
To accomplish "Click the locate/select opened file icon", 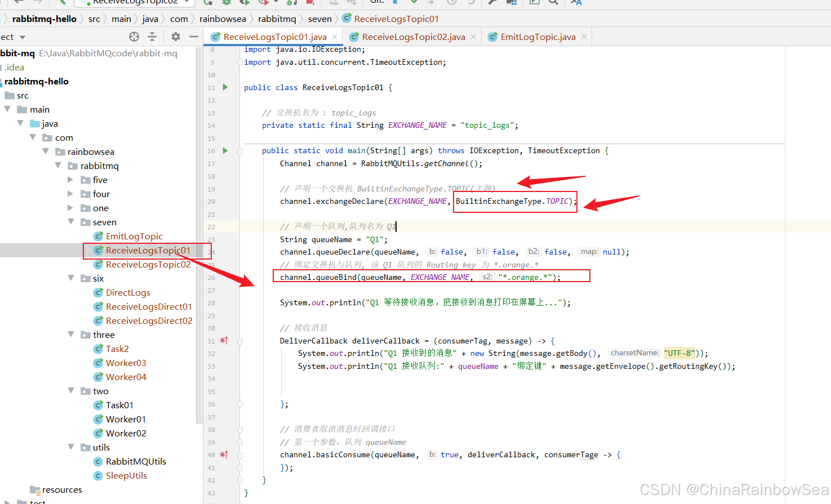I will 134,37.
